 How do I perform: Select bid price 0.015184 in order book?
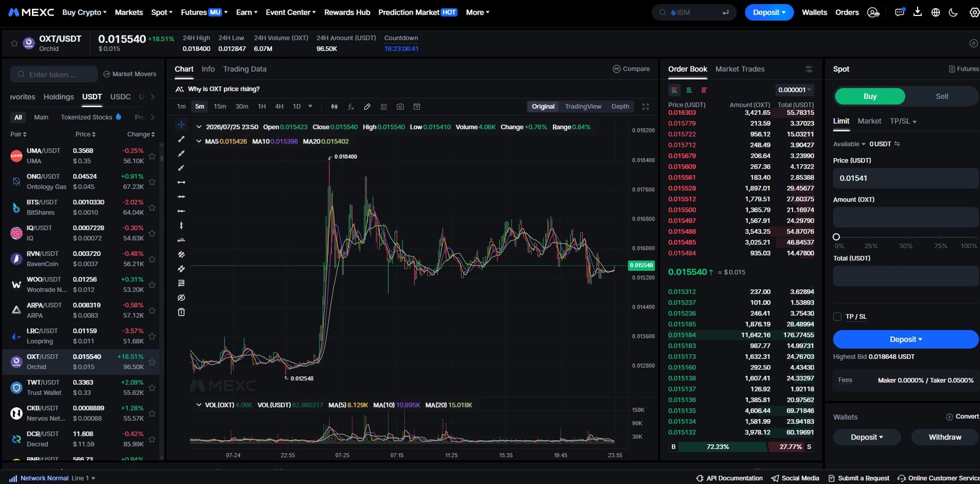point(682,335)
